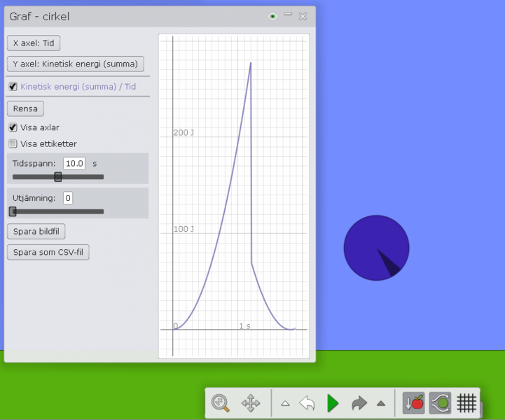This screenshot has height=420, width=505.
Task: Click the Tidsspann slider handle
Action: 58,176
